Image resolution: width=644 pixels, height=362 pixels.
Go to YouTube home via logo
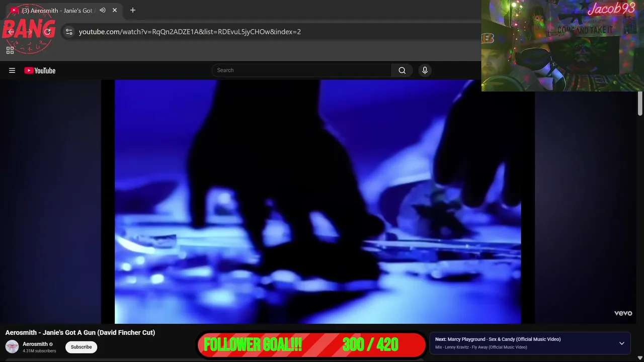point(40,70)
